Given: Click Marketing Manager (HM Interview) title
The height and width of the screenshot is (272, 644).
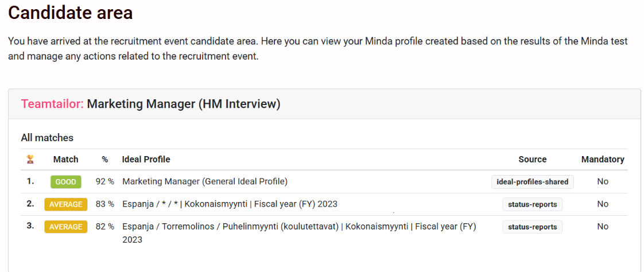Looking at the screenshot, I should click(x=184, y=104).
